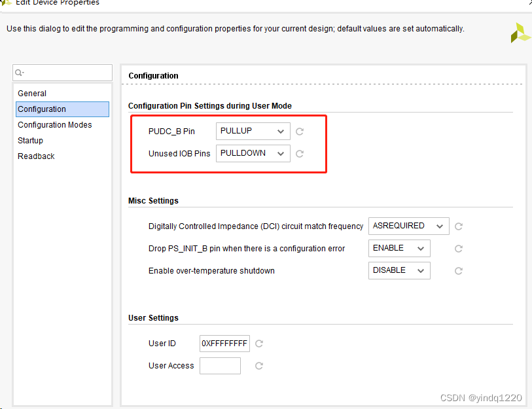Reset Drop PS_INIT_B pin setting icon
The height and width of the screenshot is (409, 532).
[459, 249]
